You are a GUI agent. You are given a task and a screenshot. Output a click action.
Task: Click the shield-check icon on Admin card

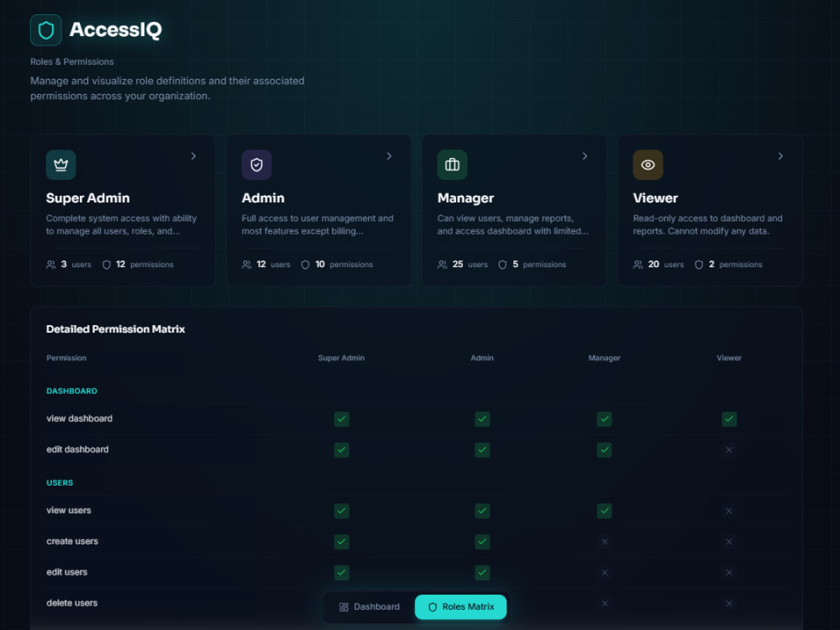click(x=256, y=165)
